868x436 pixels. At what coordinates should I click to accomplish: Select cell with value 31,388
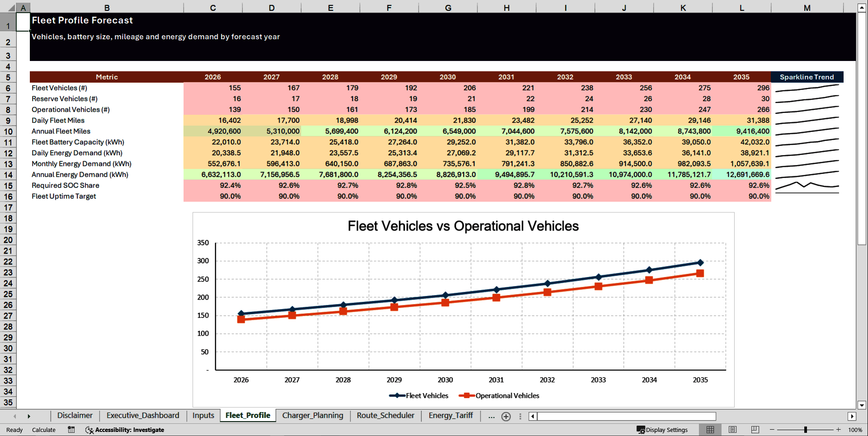[742, 121]
